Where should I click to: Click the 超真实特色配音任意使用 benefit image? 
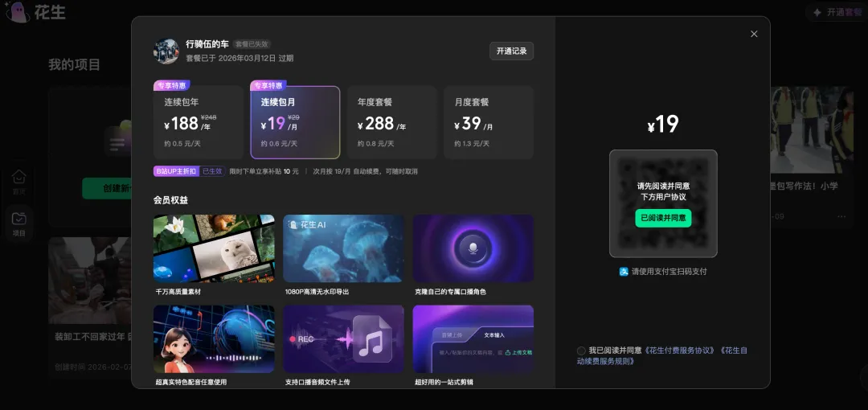(214, 339)
